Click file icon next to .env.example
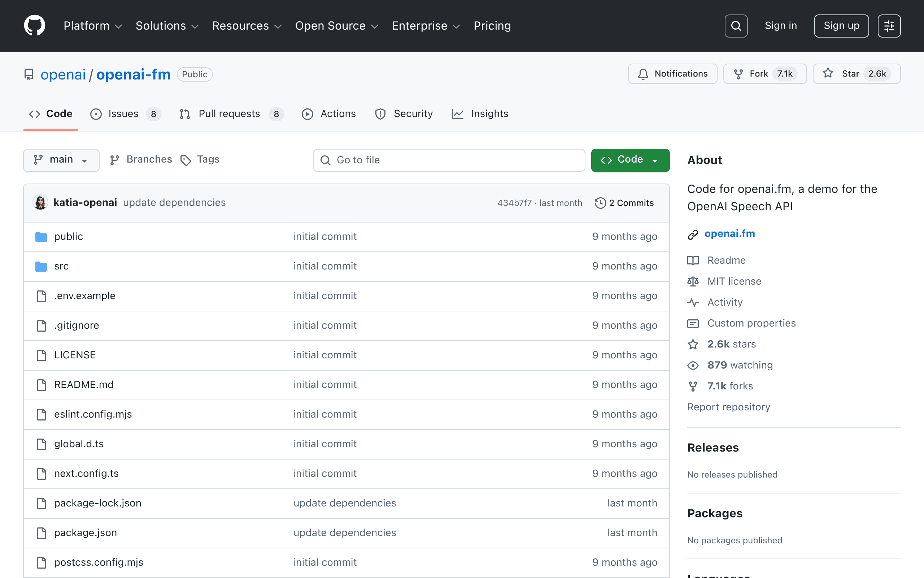 point(41,296)
